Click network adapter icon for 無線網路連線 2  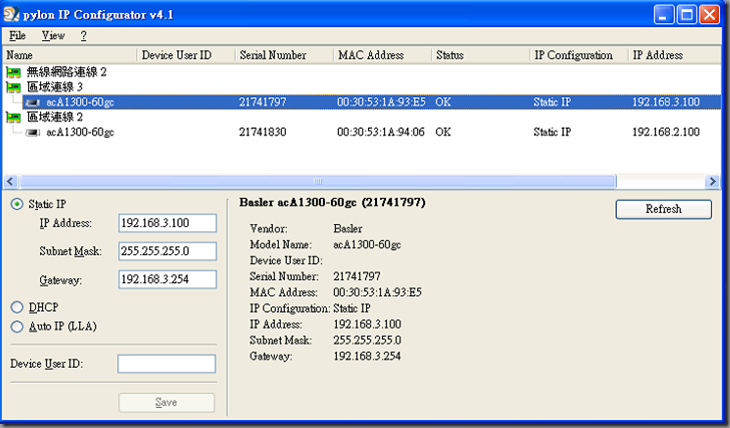[x=14, y=72]
